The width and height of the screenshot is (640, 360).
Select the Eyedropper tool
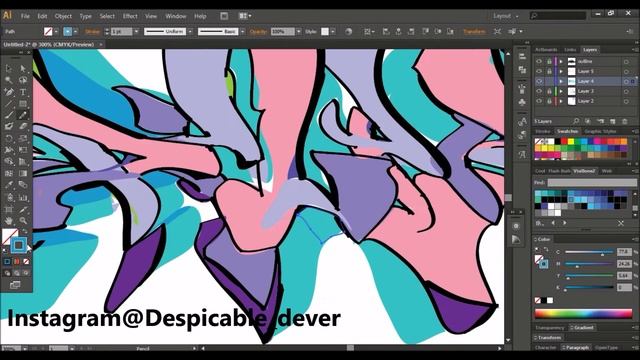9,185
